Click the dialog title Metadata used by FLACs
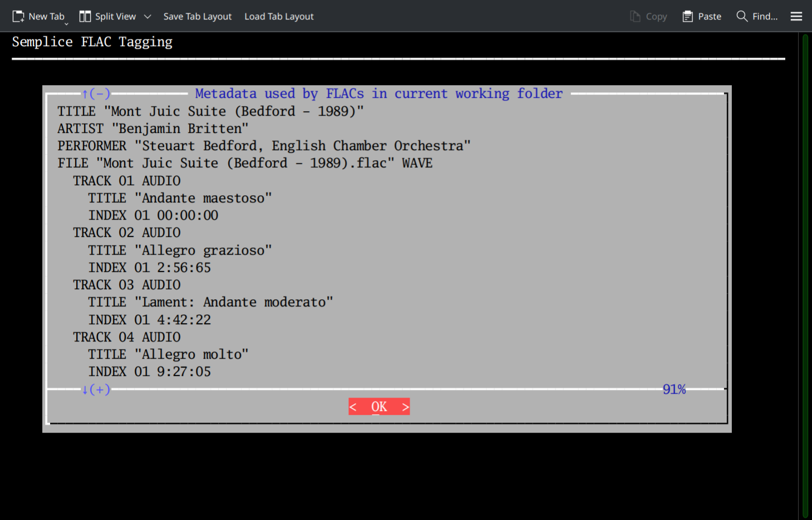Image resolution: width=812 pixels, height=520 pixels. click(378, 93)
